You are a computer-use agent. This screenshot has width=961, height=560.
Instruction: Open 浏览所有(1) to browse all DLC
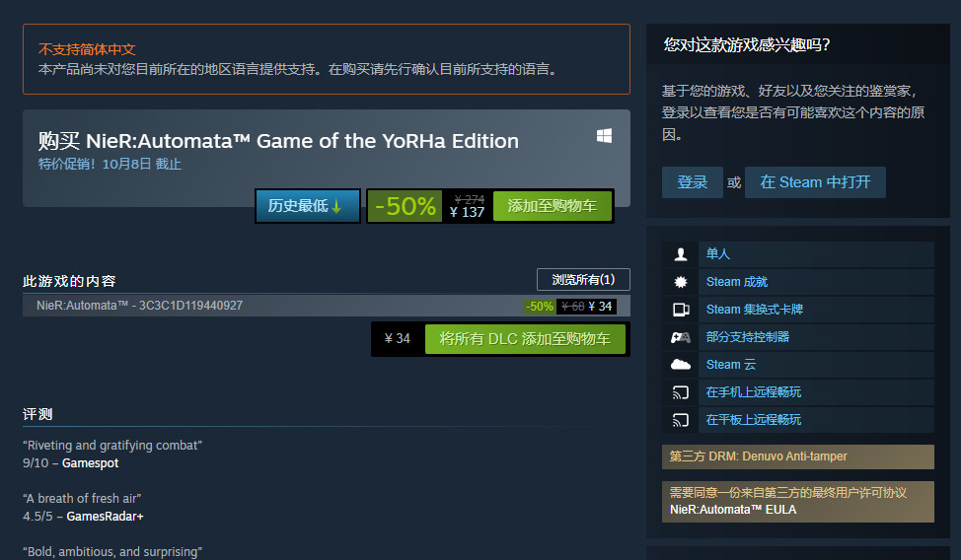point(583,279)
